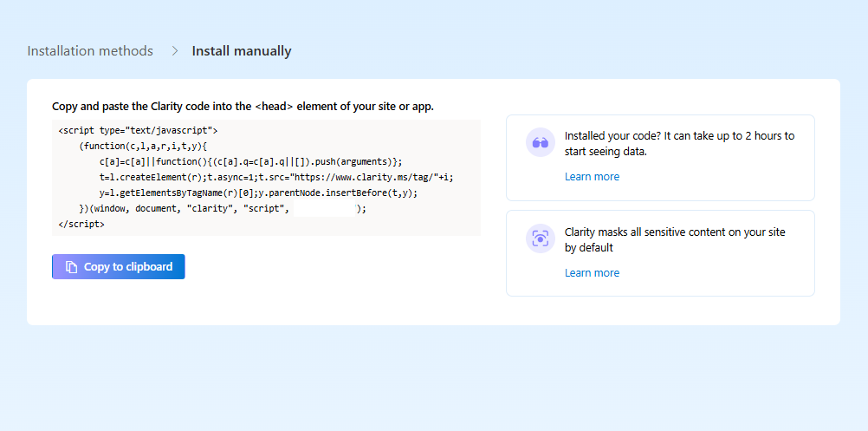Click the c[a]=c[a]||function code line

click(250, 161)
